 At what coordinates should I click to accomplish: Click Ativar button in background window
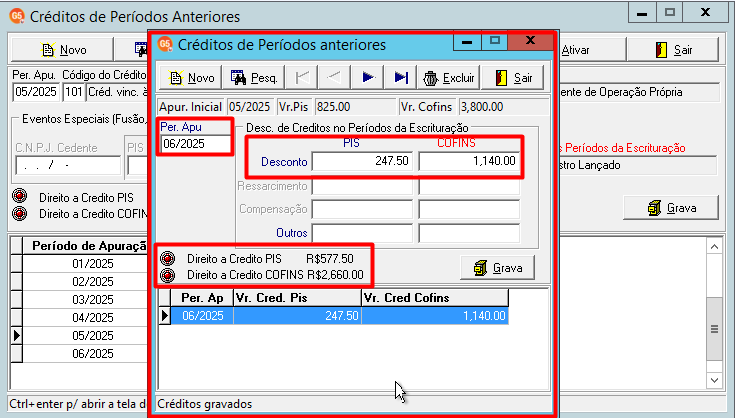(592, 50)
